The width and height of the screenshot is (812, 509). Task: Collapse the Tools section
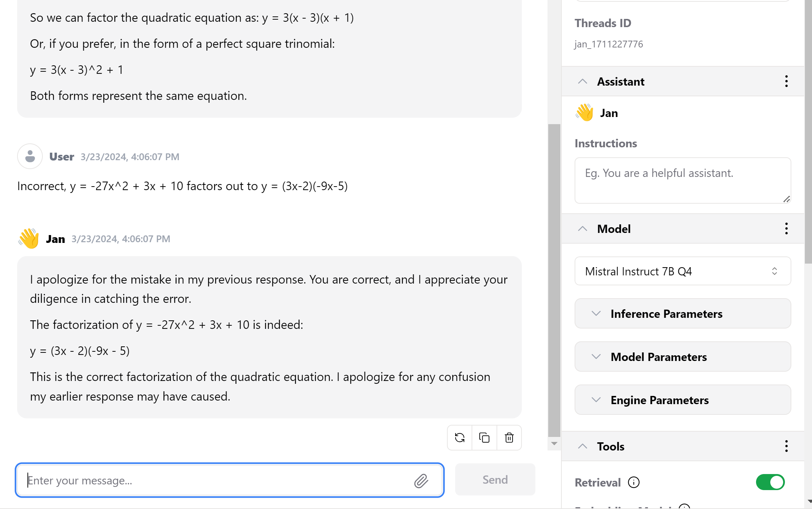pos(582,446)
